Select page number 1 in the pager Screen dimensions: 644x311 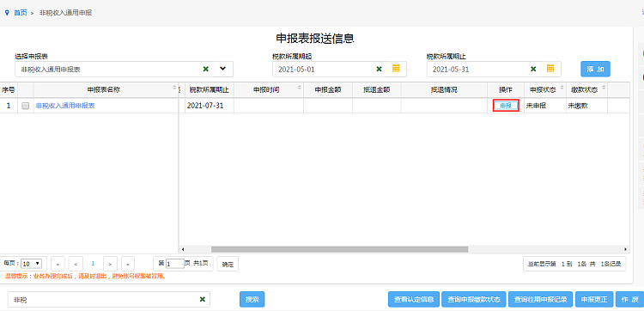tap(93, 264)
